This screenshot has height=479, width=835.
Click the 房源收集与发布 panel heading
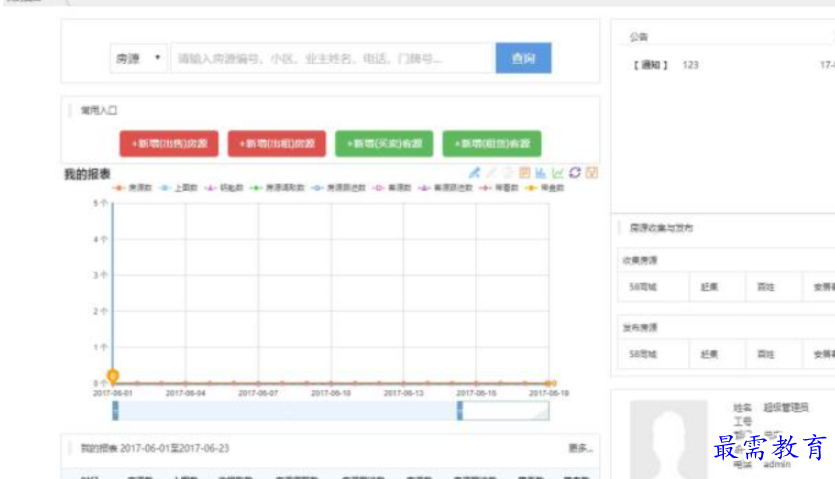point(661,228)
